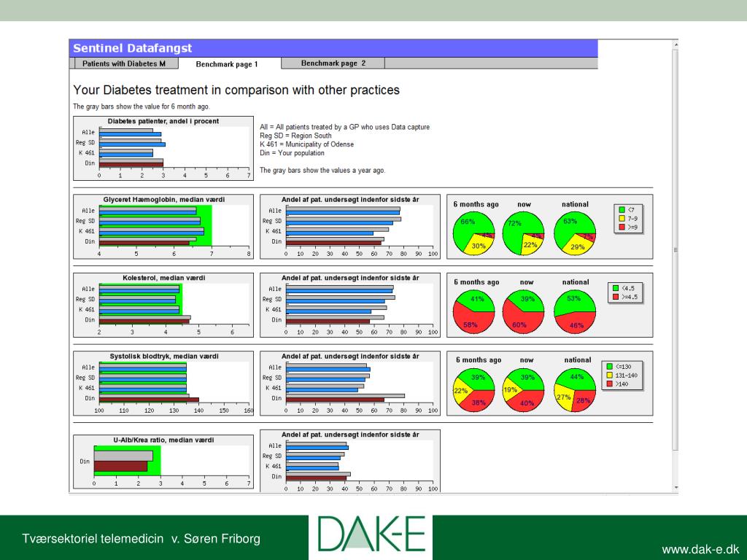Click the scrollbar down arrow

click(675, 488)
